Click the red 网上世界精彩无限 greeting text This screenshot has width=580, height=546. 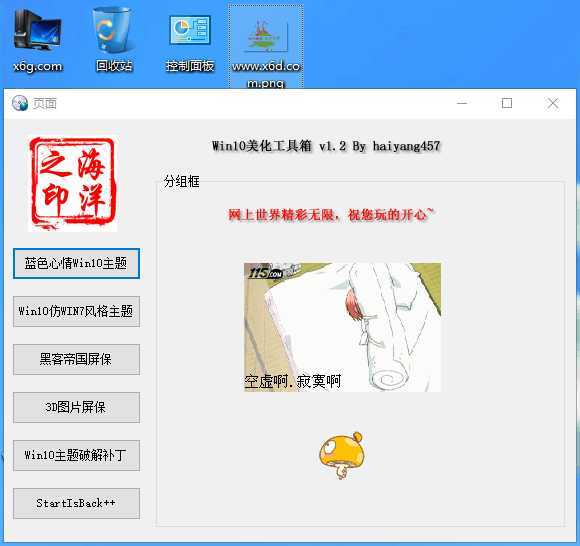[x=331, y=215]
